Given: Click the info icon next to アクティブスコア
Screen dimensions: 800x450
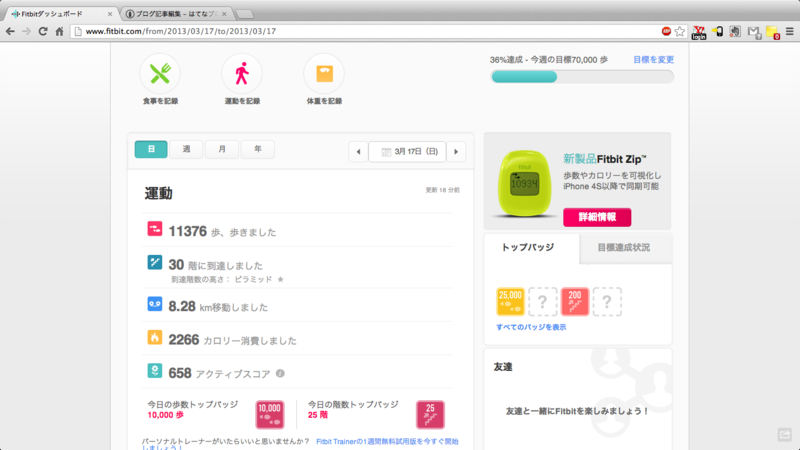Looking at the screenshot, I should click(280, 373).
